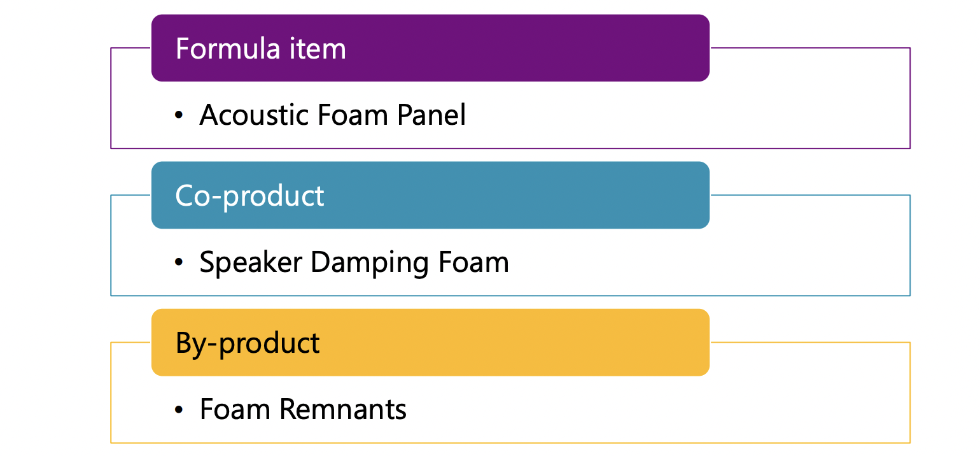Select the Speaker Damping Foam bullet text
980x456 pixels.
(354, 262)
